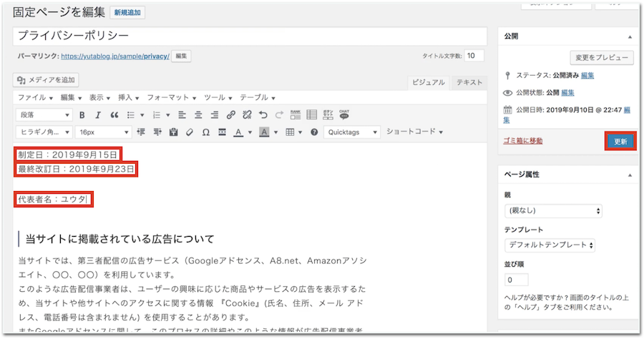
Task: Apply italic formatting to text
Action: point(98,115)
